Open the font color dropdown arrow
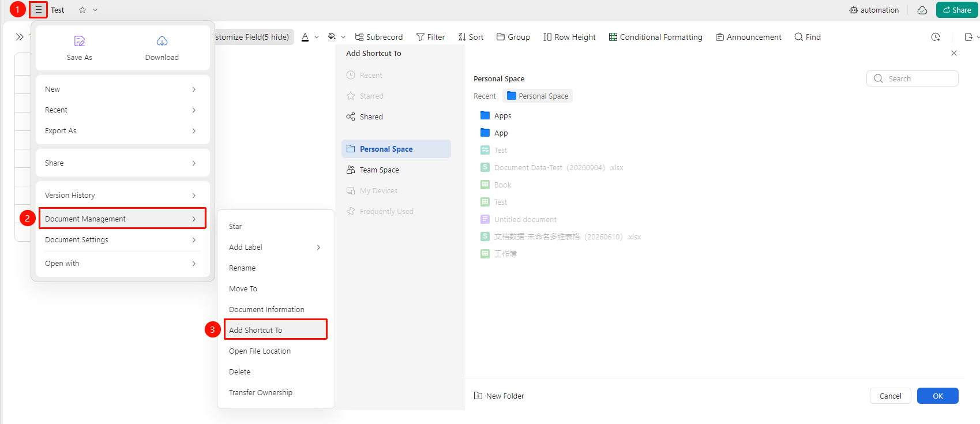980x424 pixels. coord(317,37)
